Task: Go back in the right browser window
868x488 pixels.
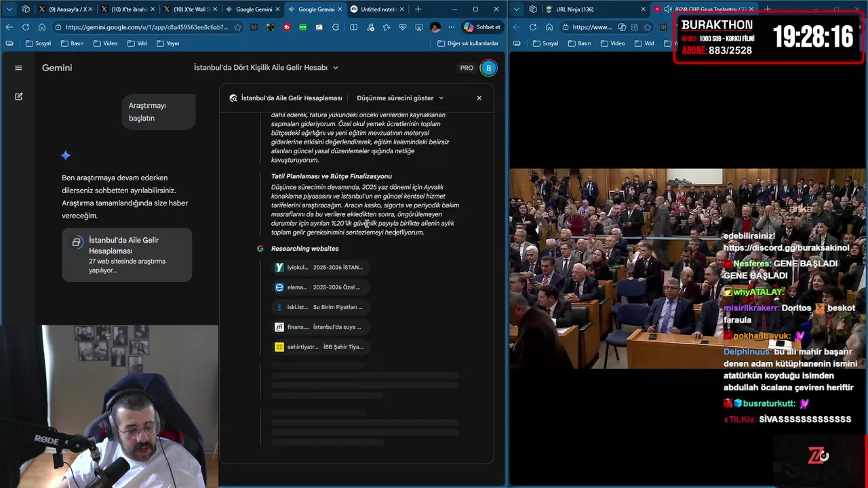Action: pos(517,27)
